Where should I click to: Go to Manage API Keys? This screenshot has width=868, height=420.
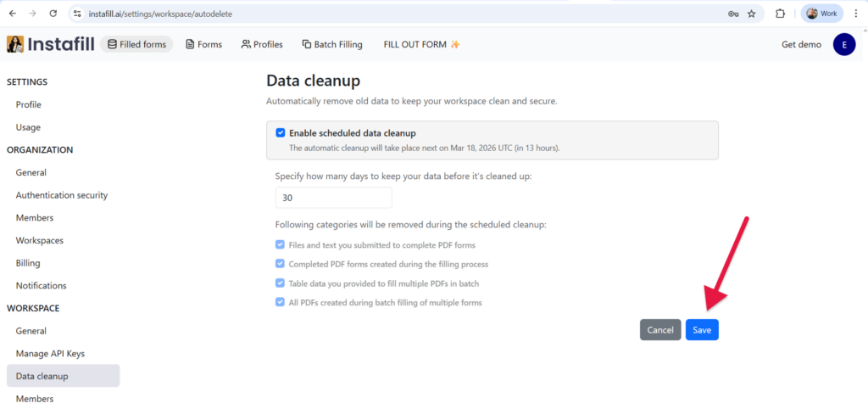coord(50,353)
